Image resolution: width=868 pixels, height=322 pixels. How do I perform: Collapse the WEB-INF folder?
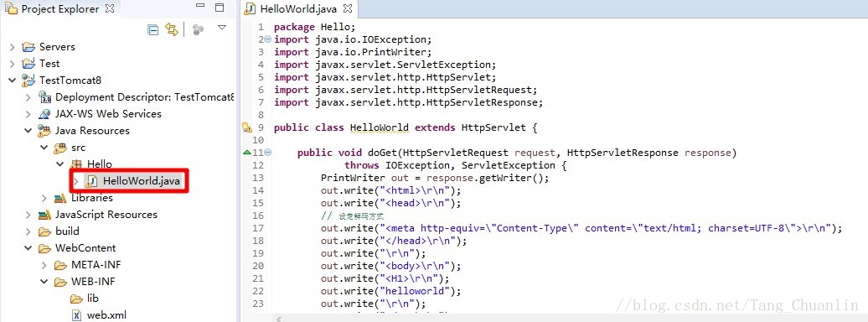pyautogui.click(x=44, y=282)
